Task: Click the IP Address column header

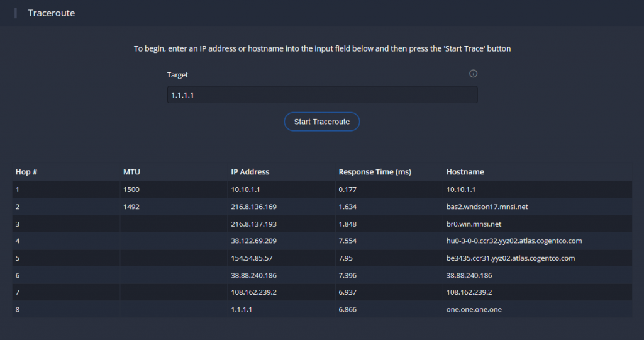Action: coord(250,172)
